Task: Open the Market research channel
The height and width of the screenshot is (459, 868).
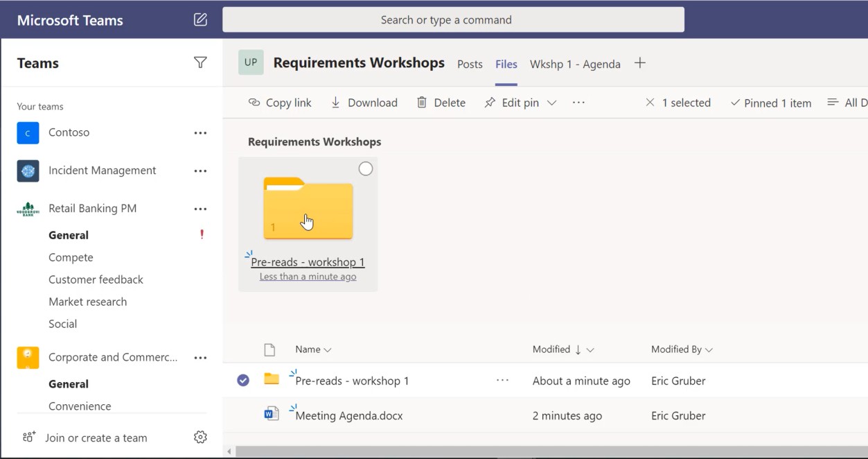Action: 88,302
